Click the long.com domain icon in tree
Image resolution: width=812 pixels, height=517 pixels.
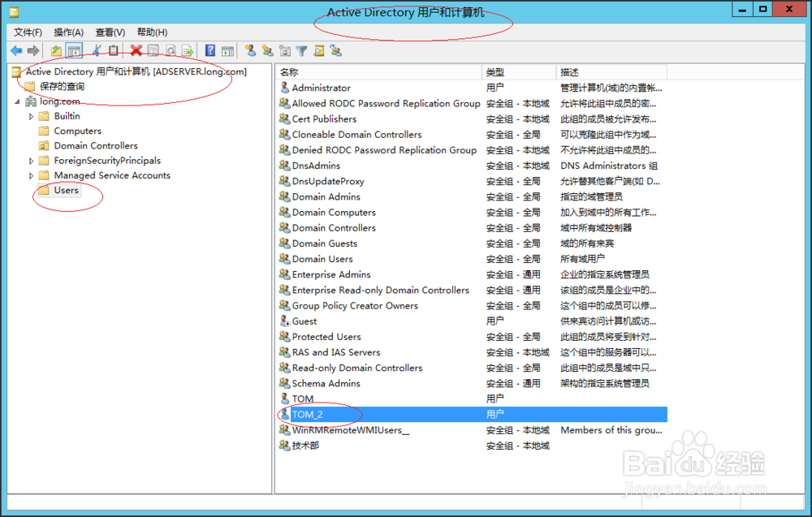click(x=31, y=101)
